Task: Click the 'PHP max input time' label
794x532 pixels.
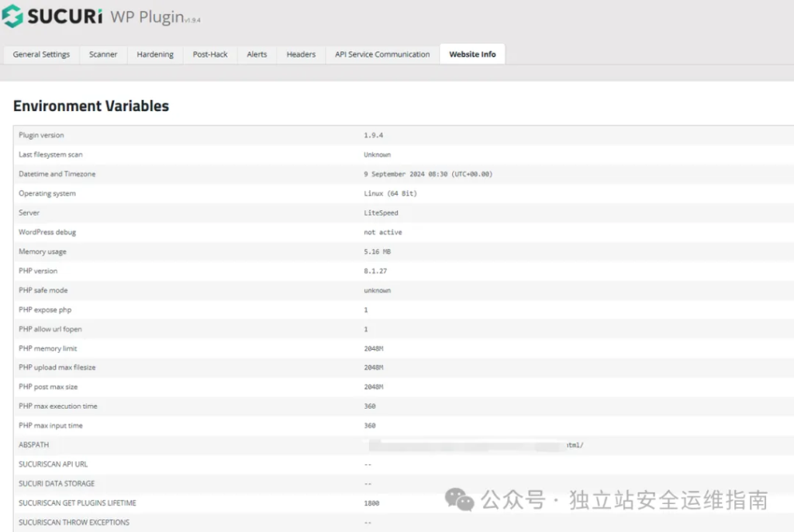Action: 50,426
